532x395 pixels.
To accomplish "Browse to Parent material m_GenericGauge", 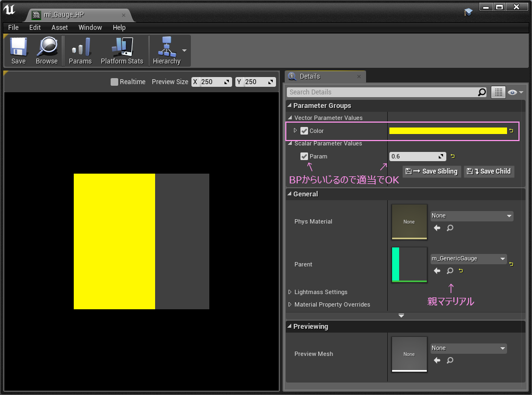I will (x=450, y=271).
